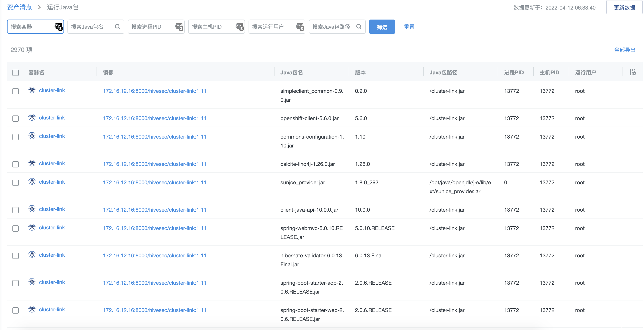Click Kubernetes icon in simpleclient_common row
Screen dimensions: 644x330
(32, 90)
